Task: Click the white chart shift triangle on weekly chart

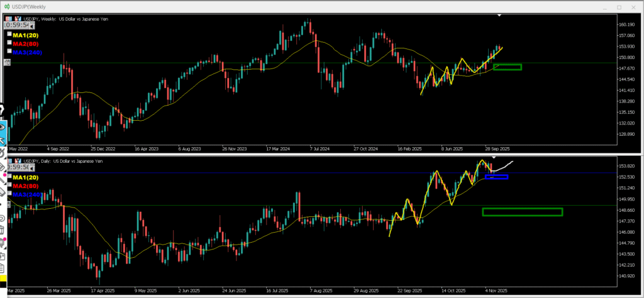Action: 499,15
